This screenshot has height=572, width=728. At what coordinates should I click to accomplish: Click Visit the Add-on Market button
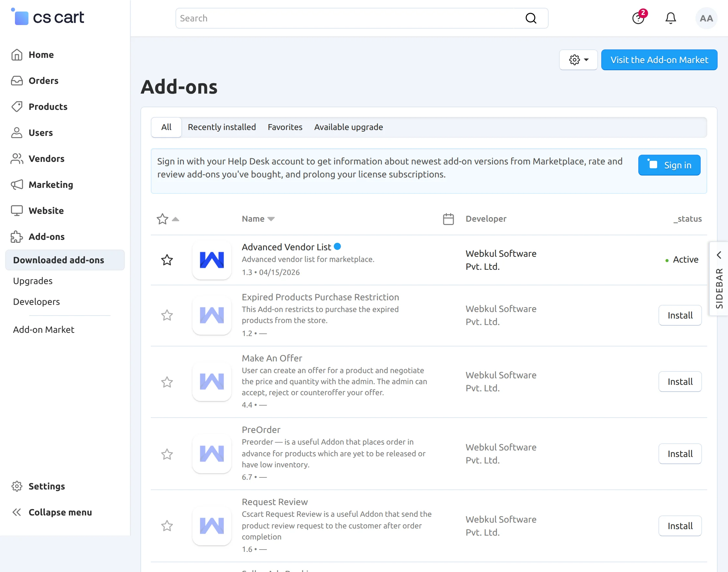pyautogui.click(x=659, y=60)
